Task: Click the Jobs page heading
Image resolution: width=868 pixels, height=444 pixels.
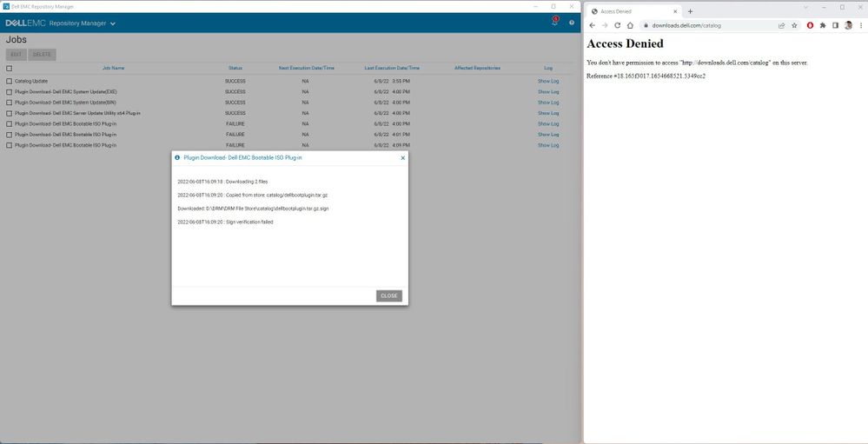Action: tap(16, 40)
